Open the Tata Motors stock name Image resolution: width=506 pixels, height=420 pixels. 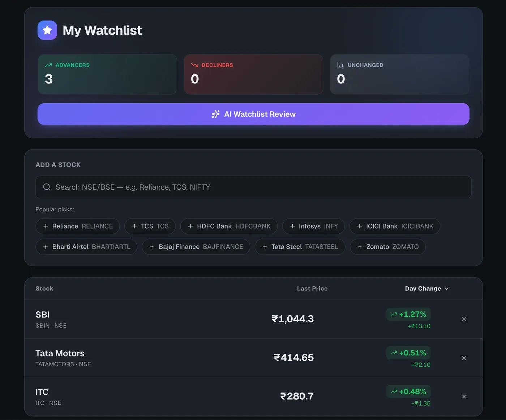[60, 354]
